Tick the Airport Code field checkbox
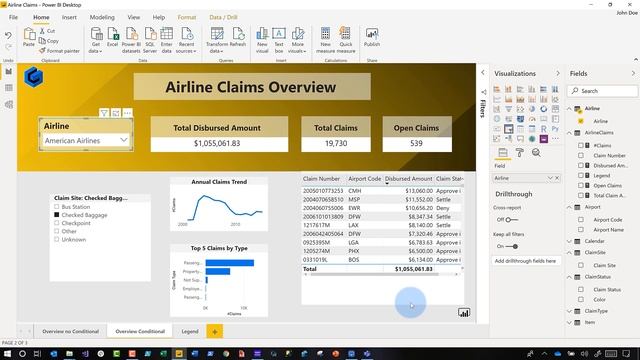Image resolution: width=640 pixels, height=360 pixels. click(x=581, y=220)
